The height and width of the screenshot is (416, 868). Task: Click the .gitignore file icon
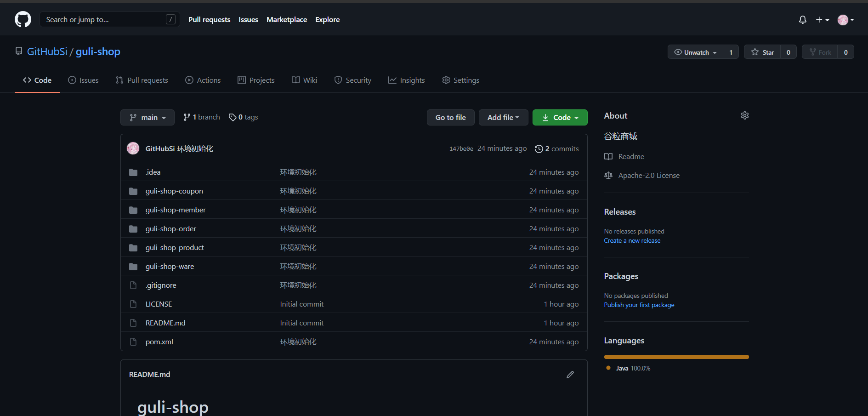click(x=133, y=285)
